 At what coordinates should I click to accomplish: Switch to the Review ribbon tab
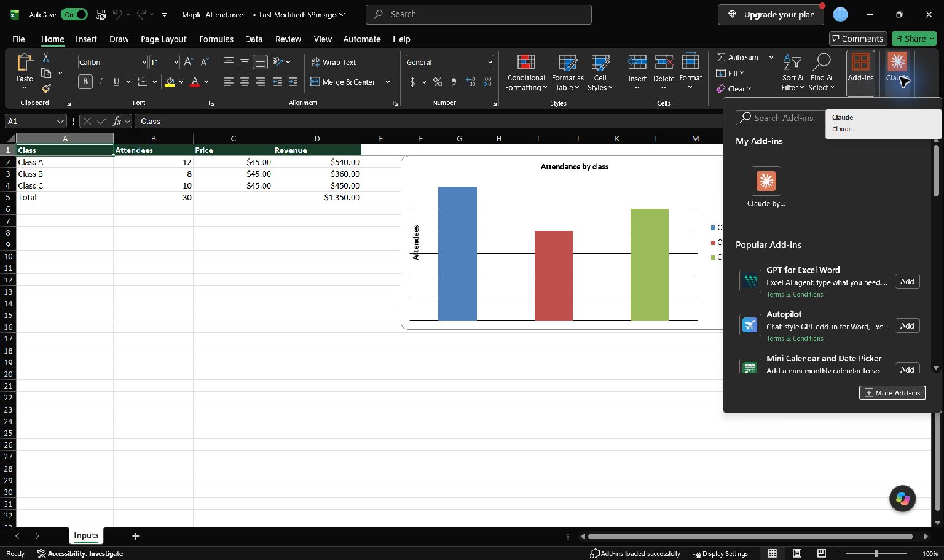click(288, 39)
